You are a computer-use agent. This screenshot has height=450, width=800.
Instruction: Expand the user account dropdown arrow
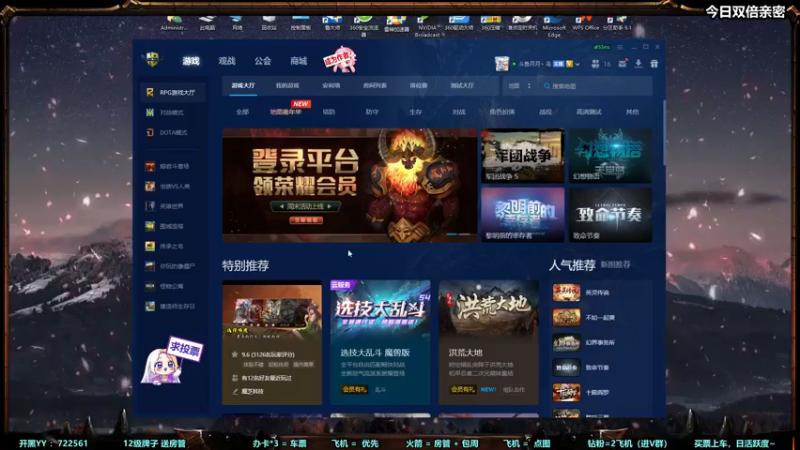[x=578, y=64]
